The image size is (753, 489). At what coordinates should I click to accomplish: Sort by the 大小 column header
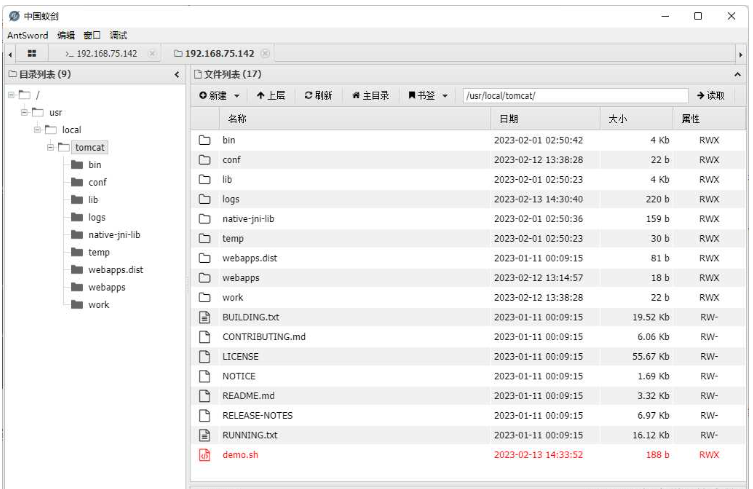[x=637, y=119]
